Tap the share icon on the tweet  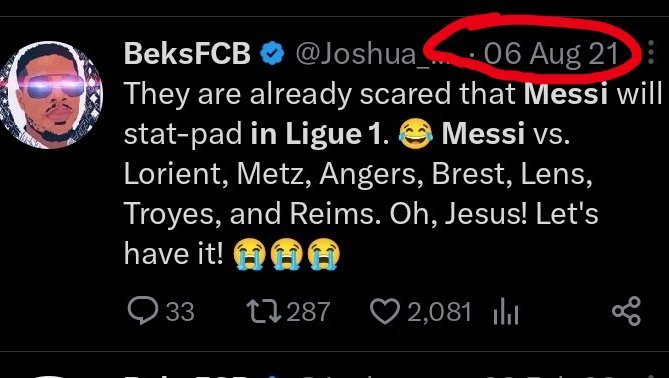point(626,311)
